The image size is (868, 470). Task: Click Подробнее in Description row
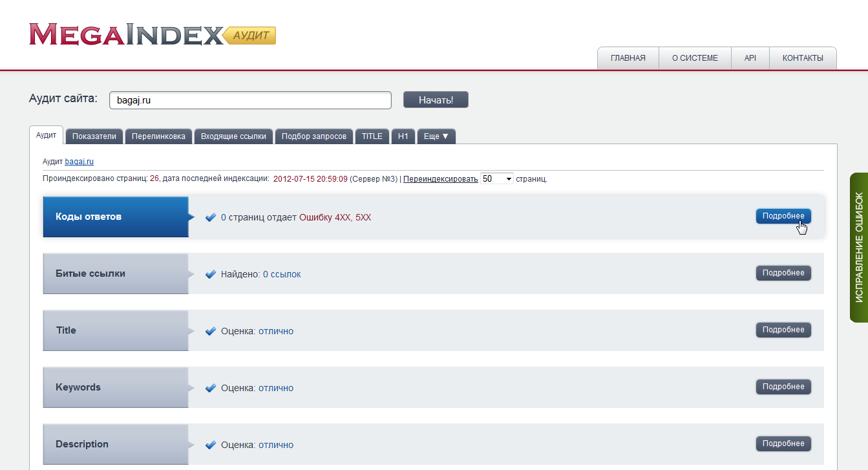pos(783,443)
